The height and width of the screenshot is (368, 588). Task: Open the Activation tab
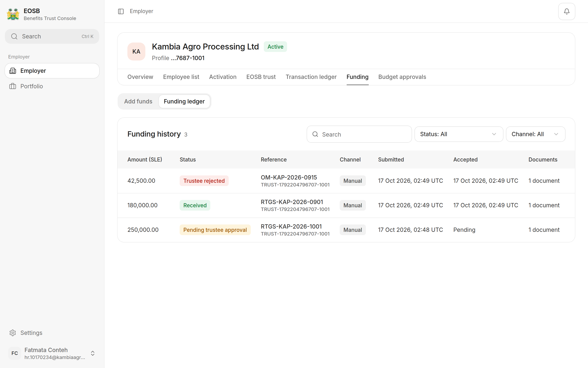click(x=223, y=77)
